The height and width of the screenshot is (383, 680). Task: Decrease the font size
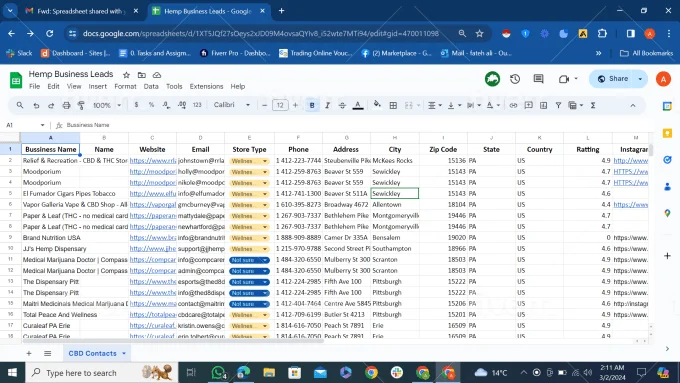[264, 105]
